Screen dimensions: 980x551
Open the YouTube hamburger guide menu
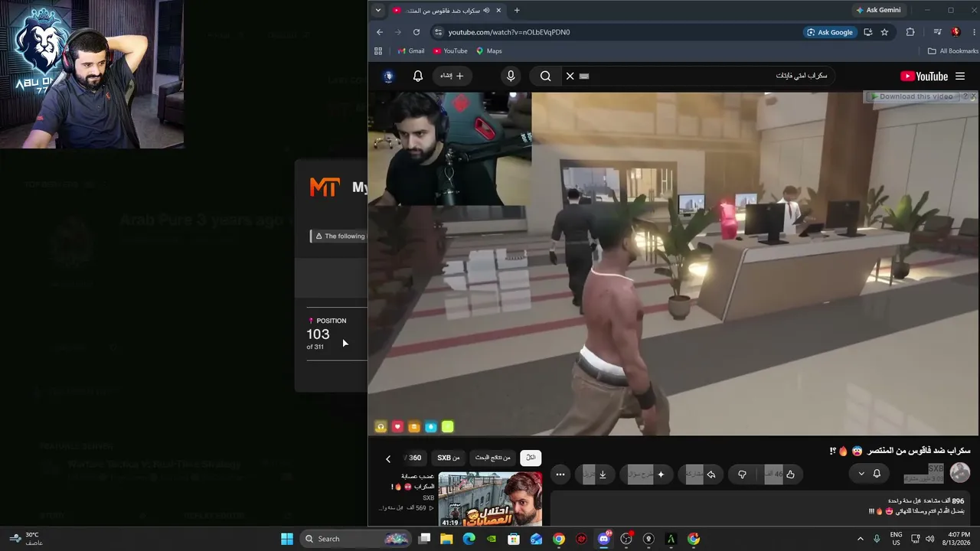(960, 77)
